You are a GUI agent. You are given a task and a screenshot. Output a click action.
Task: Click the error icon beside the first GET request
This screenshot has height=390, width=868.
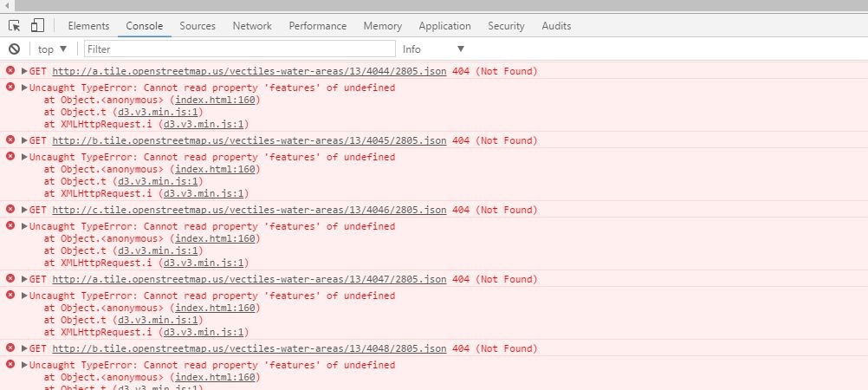tap(10, 70)
